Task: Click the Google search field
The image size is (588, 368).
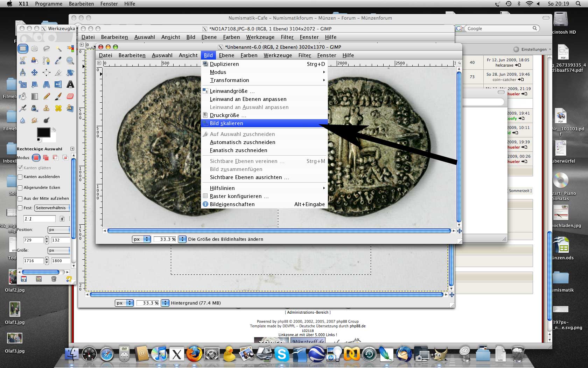Action: pos(499,28)
